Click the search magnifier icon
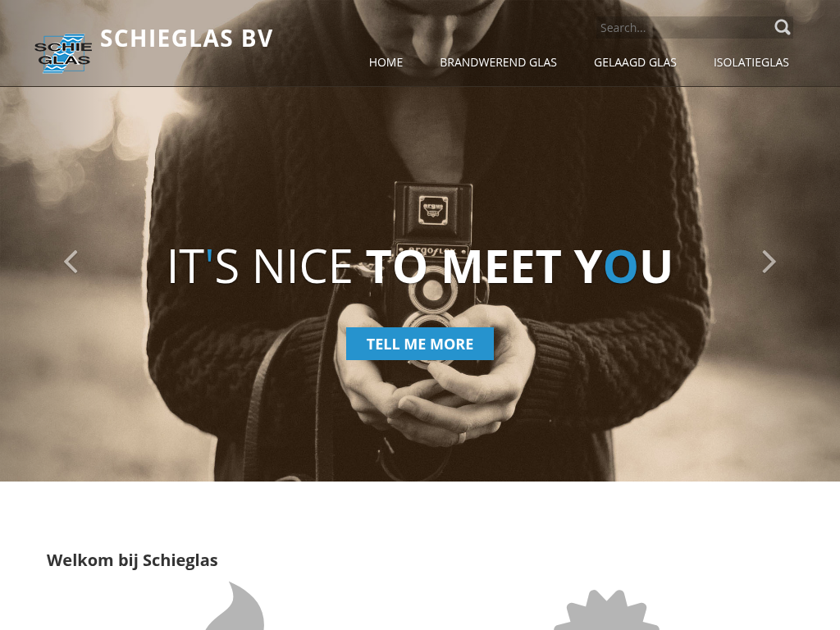This screenshot has height=630, width=840. (x=782, y=27)
